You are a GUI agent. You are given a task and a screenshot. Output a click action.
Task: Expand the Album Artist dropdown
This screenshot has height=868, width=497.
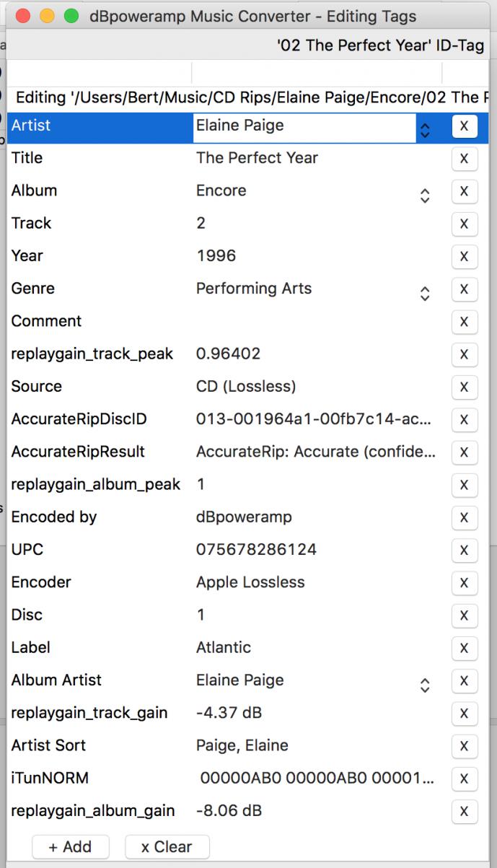point(425,685)
